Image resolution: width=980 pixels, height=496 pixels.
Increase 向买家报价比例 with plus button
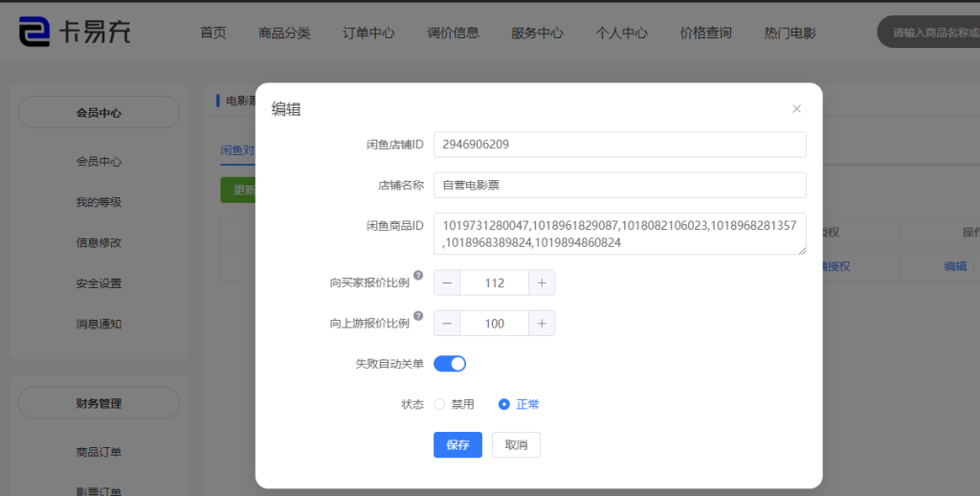coord(542,282)
